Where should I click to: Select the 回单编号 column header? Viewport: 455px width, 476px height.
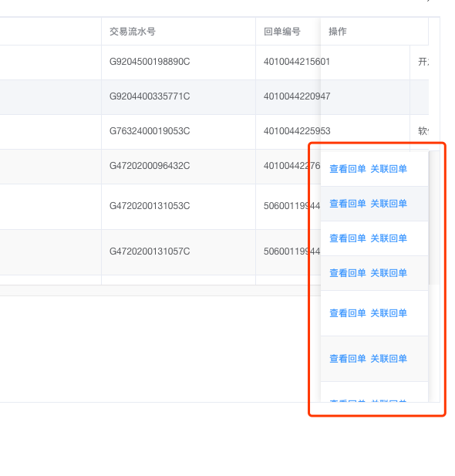(x=282, y=32)
